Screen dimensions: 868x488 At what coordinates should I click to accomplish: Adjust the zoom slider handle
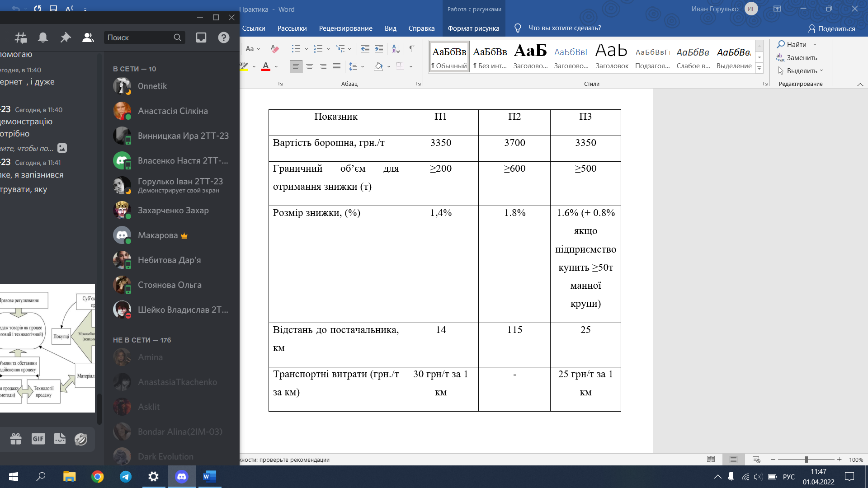806,460
